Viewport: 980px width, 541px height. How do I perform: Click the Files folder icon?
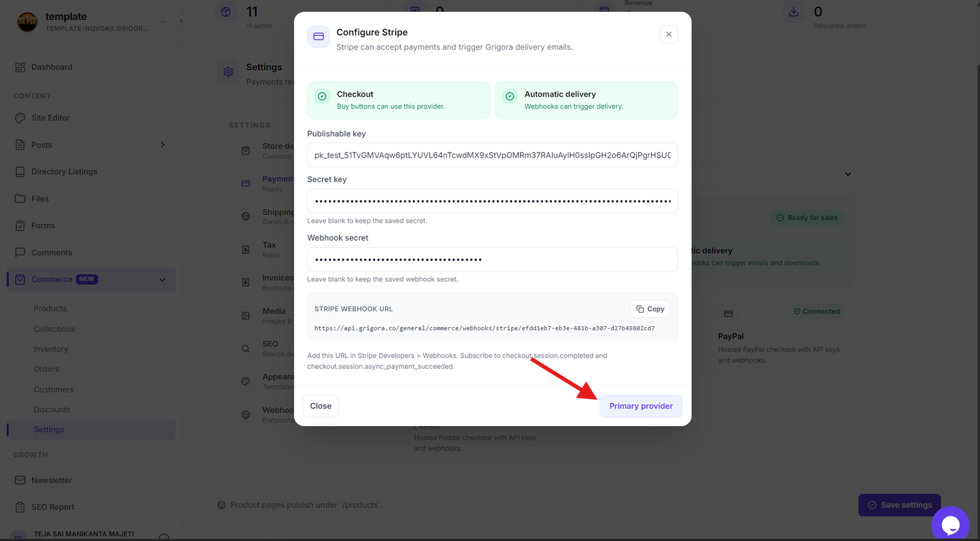point(20,199)
